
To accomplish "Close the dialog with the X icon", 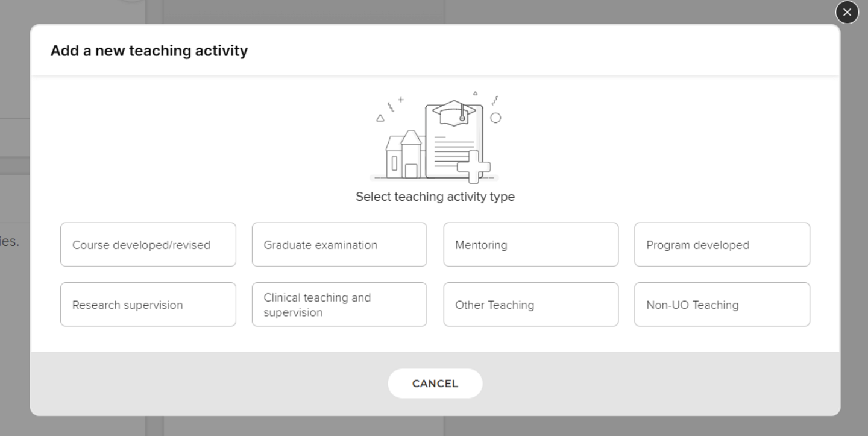I will click(847, 12).
